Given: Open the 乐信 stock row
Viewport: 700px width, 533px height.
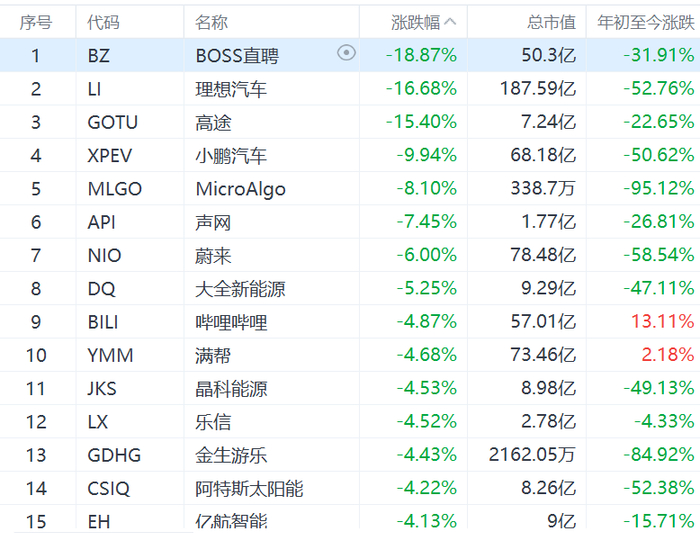Looking at the screenshot, I should point(213,422).
